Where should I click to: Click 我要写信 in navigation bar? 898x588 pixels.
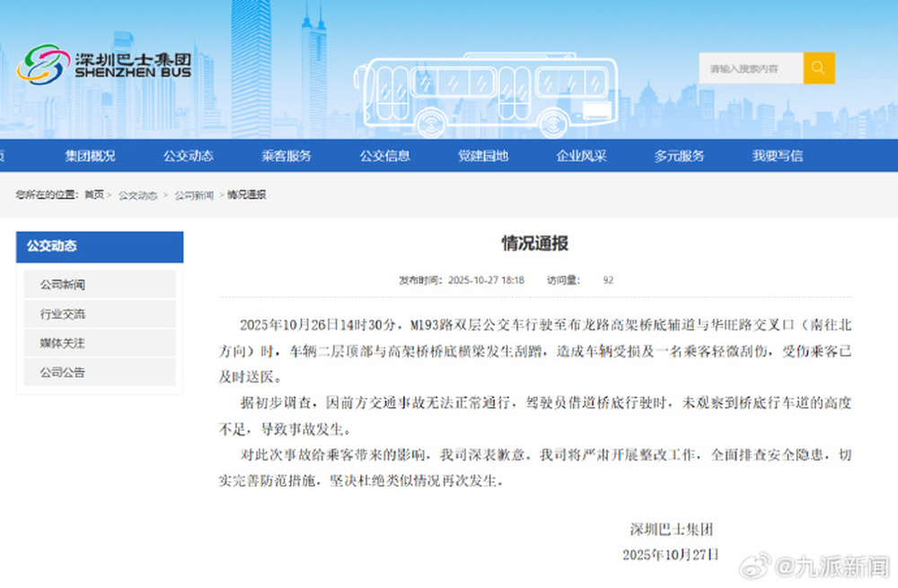point(777,155)
